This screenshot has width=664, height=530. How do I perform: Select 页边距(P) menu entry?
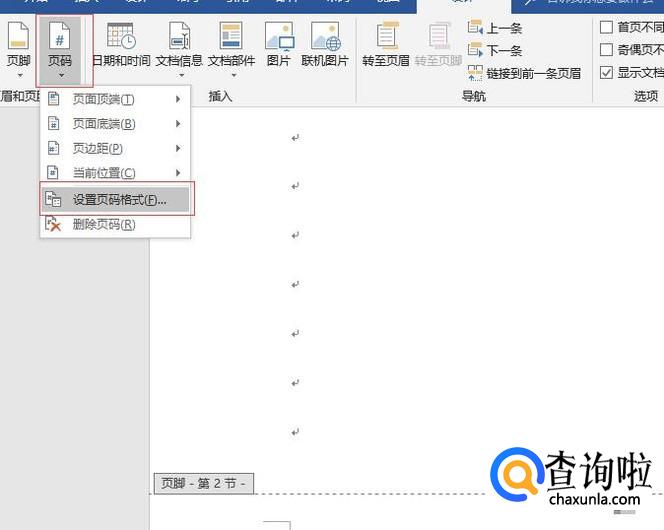point(115,148)
